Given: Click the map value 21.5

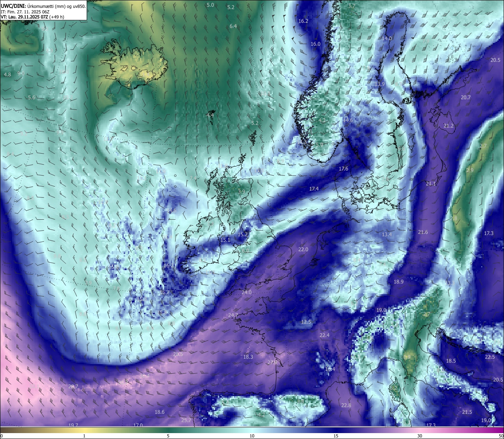Looking at the screenshot, I should pos(467,412).
